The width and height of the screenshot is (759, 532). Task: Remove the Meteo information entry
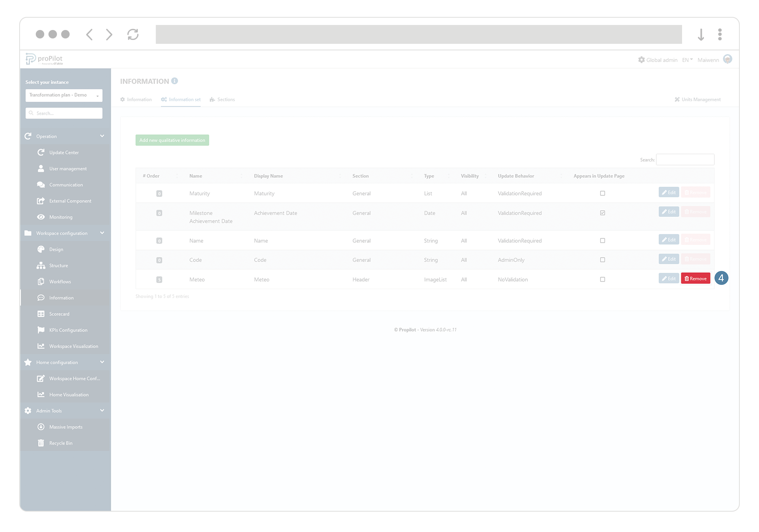(695, 279)
